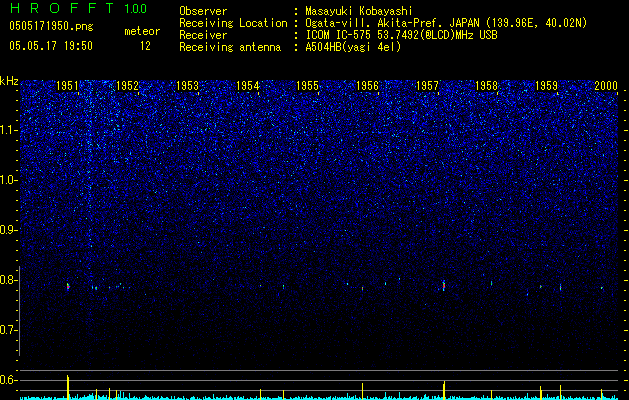
Task: Click the 1.1 kHz axis label
Action: (8, 130)
